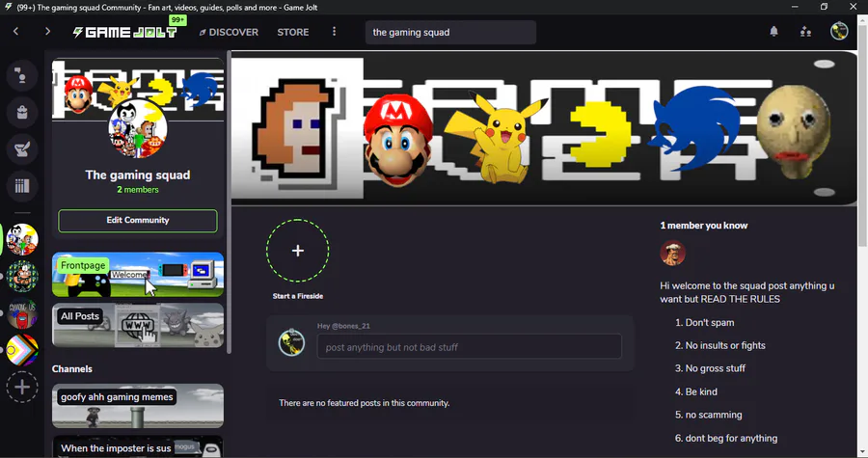This screenshot has width=868, height=458.
Task: Click the rule '3. No gross stuff'
Action: click(x=710, y=368)
